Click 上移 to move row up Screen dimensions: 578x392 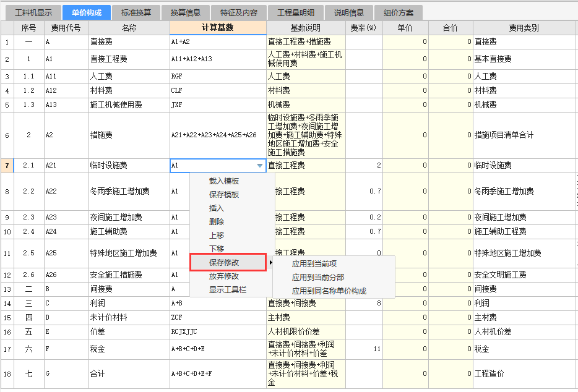(x=217, y=236)
